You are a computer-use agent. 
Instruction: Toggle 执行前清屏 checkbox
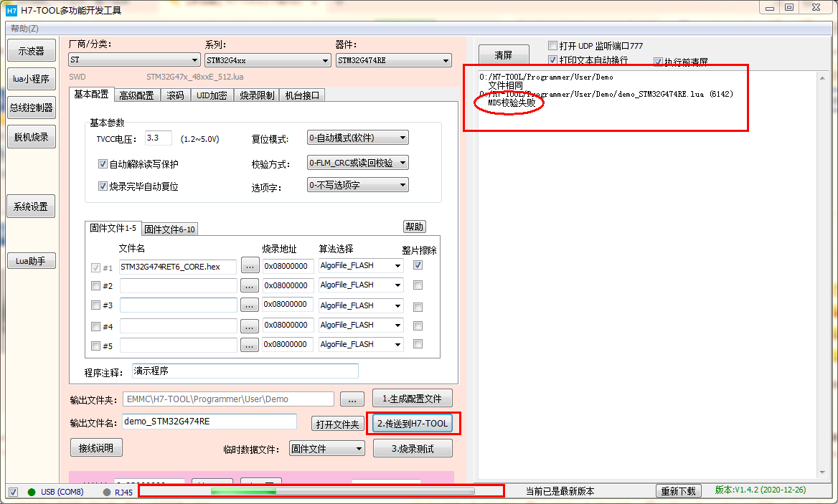tap(658, 62)
